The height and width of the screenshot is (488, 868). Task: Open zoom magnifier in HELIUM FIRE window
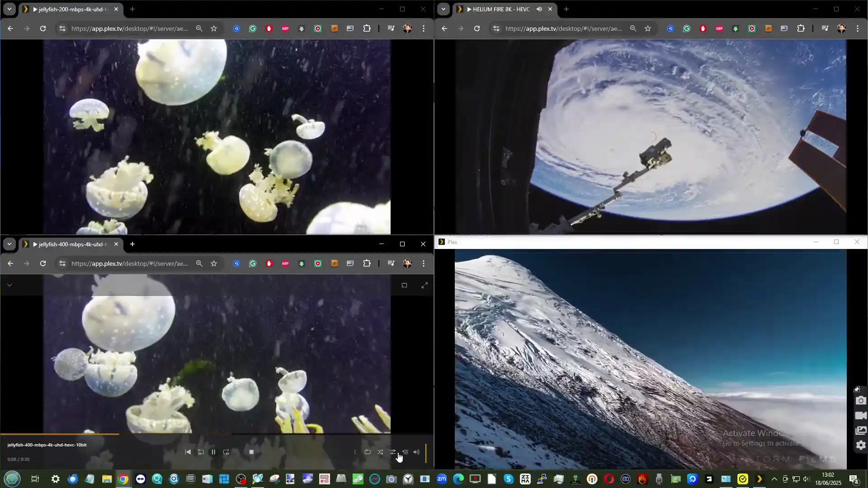(633, 28)
